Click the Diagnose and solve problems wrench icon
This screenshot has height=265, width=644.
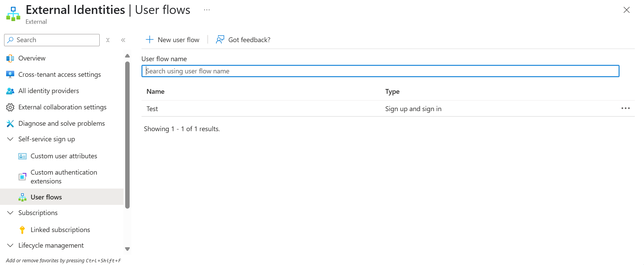click(10, 124)
